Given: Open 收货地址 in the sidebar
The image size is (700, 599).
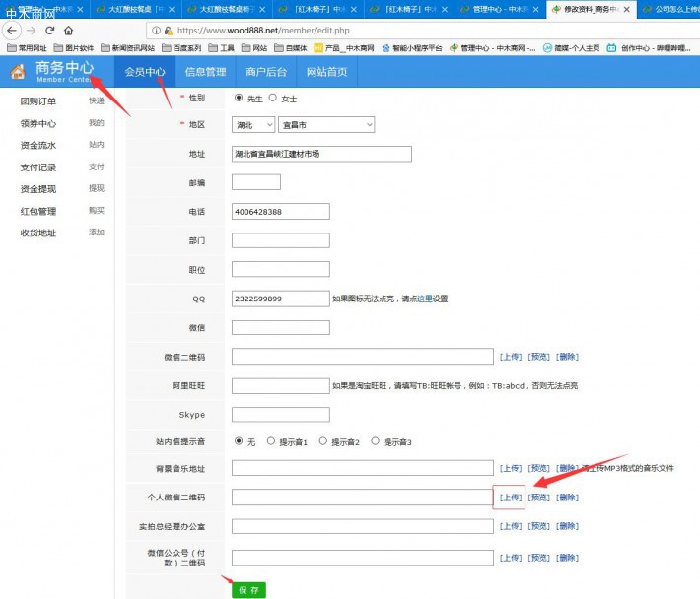Looking at the screenshot, I should point(38,233).
